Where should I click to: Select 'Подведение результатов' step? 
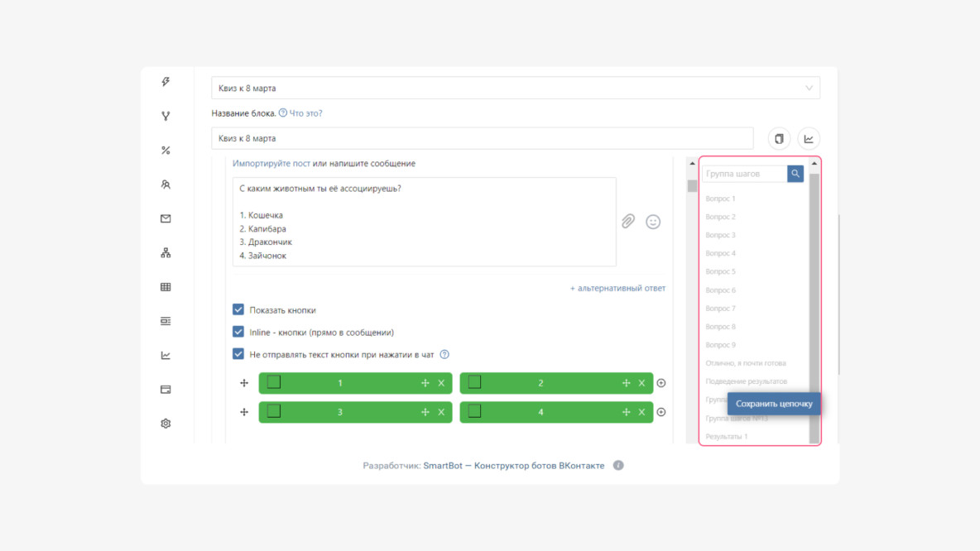(x=747, y=381)
